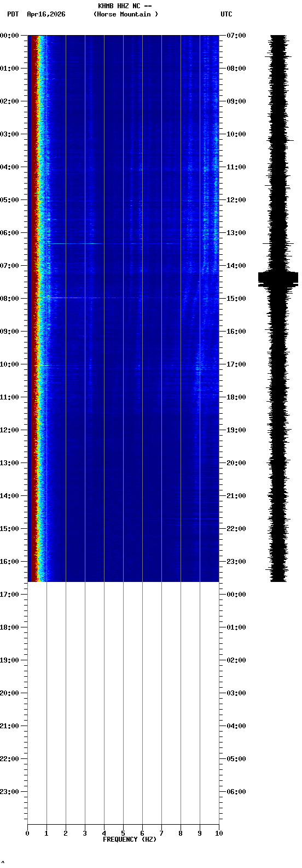Screen dimensions: 302x868
Task: Select the 02:00 label on PDT axis
Action: (x=9, y=101)
